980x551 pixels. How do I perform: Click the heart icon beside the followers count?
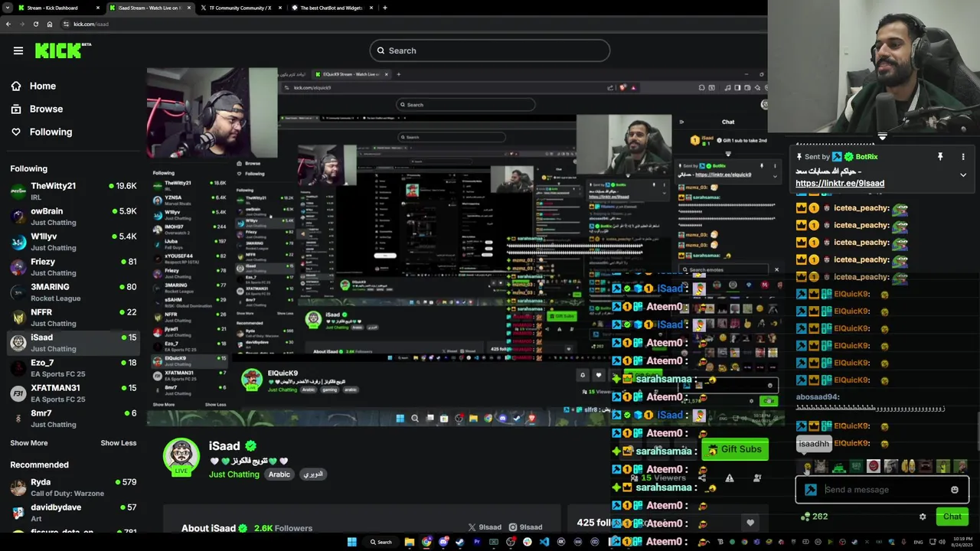(750, 523)
